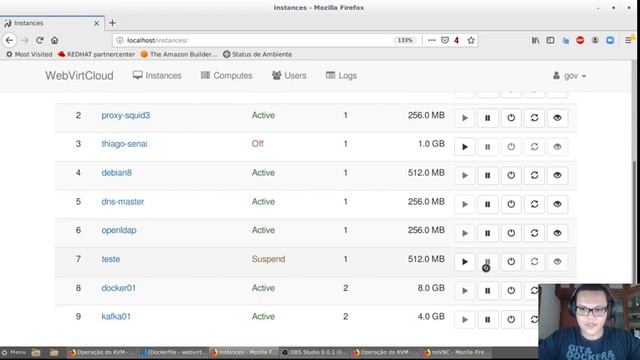Close the Instances browser tab
This screenshot has height=360, width=640.
pyautogui.click(x=96, y=23)
